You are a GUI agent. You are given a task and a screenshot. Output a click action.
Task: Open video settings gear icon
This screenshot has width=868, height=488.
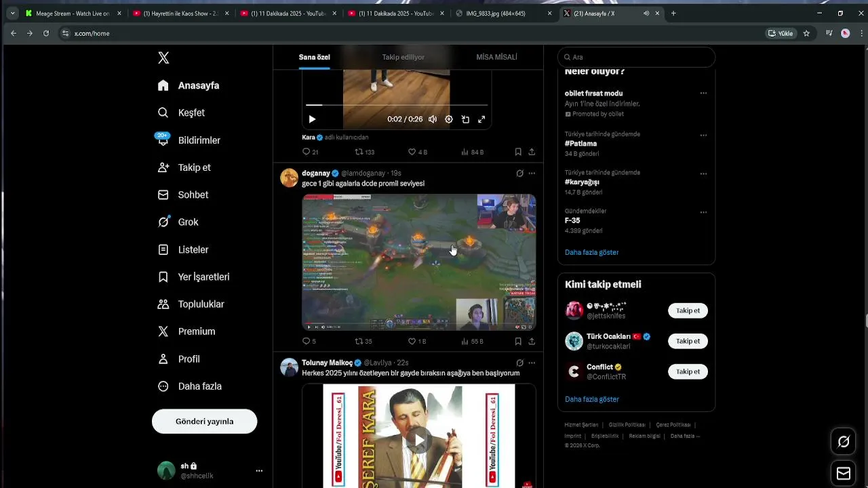[449, 119]
